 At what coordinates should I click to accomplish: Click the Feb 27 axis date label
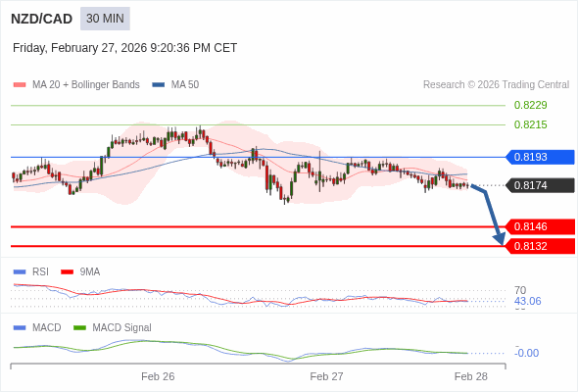326,376
